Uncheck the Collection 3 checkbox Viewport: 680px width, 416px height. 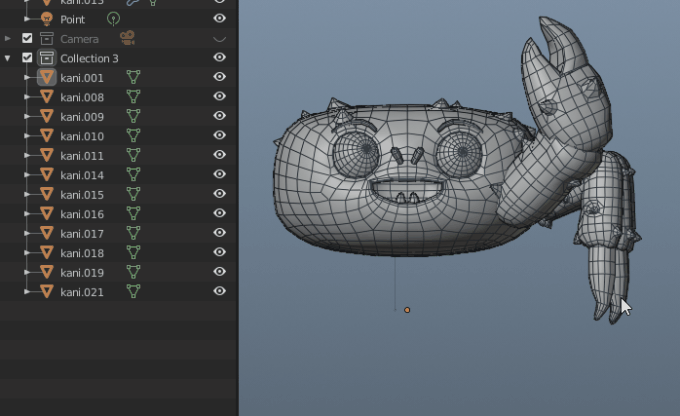click(x=27, y=58)
